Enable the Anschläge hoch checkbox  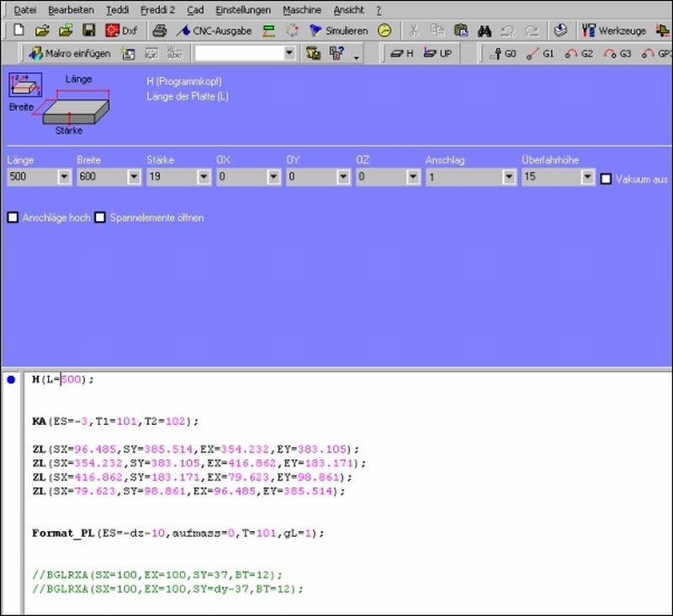tap(13, 218)
